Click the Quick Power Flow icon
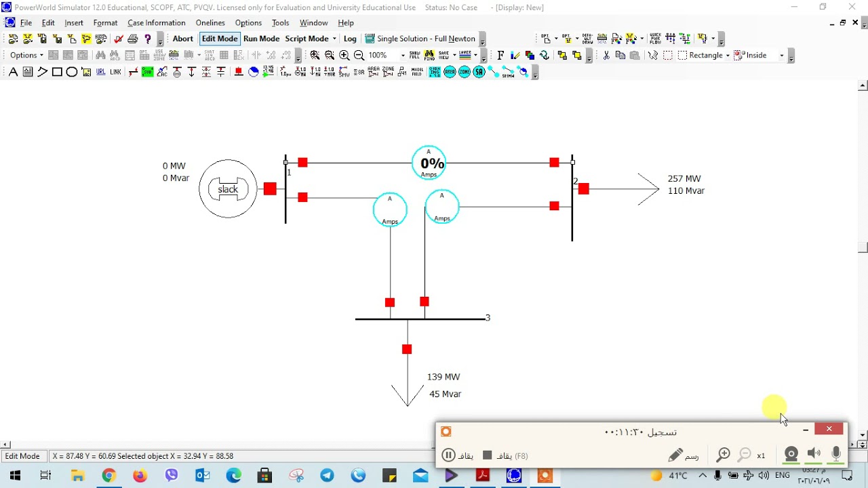Image resolution: width=868 pixels, height=488 pixels. (x=655, y=39)
